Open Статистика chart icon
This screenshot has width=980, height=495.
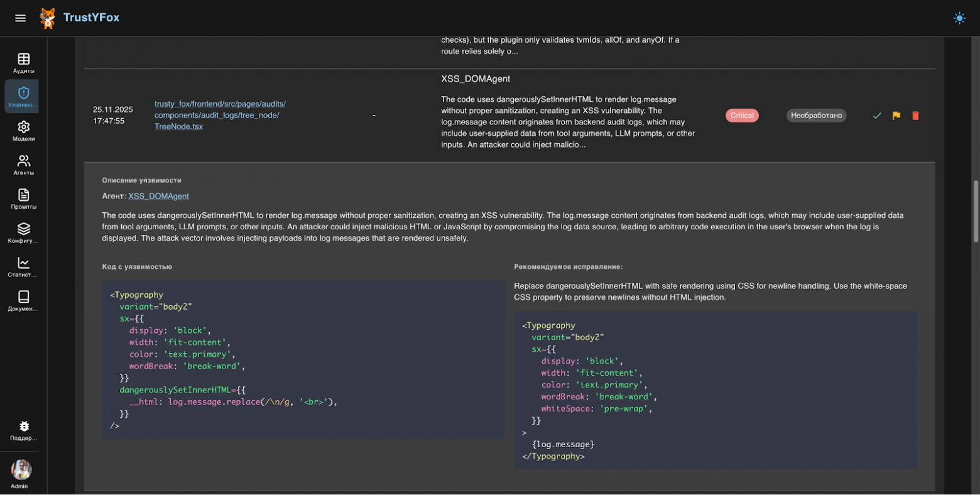click(23, 266)
